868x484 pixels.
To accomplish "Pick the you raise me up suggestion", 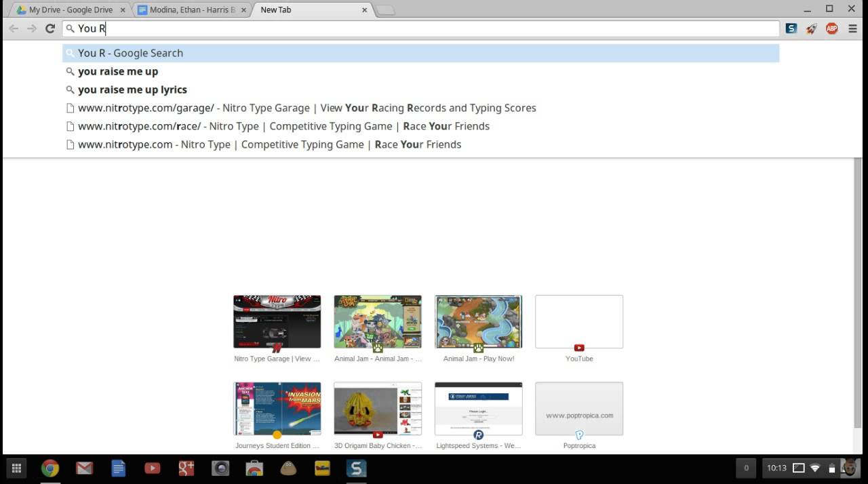I will click(420, 71).
